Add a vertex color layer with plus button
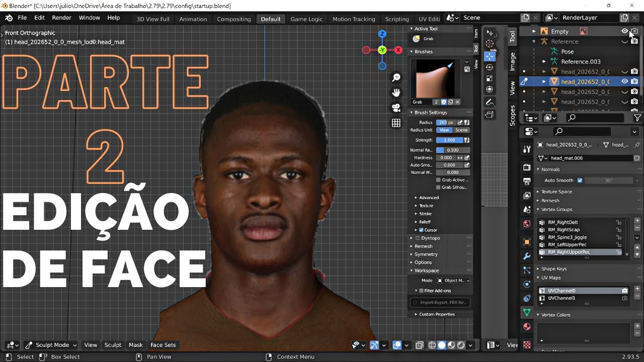644x362 pixels. (x=637, y=326)
